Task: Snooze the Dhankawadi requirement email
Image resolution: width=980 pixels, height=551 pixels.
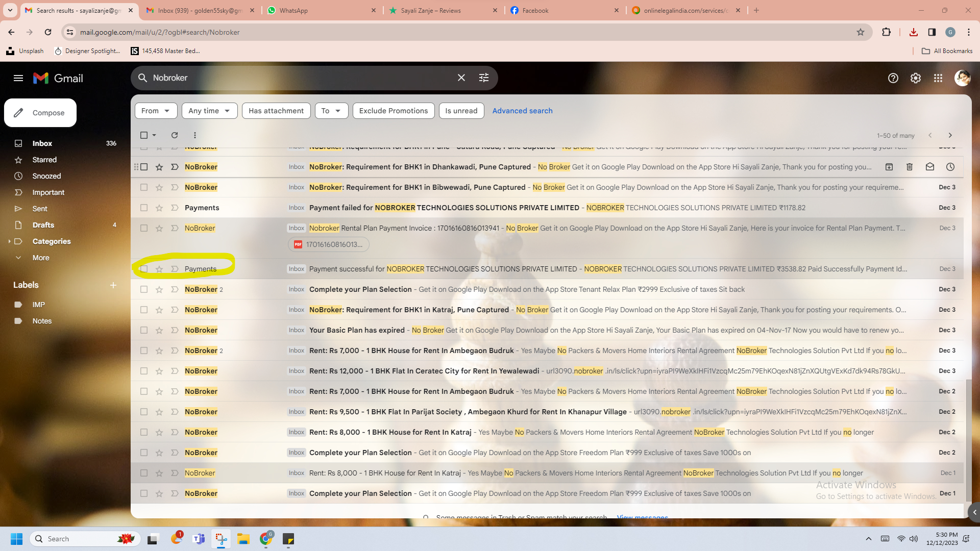Action: [x=950, y=167]
